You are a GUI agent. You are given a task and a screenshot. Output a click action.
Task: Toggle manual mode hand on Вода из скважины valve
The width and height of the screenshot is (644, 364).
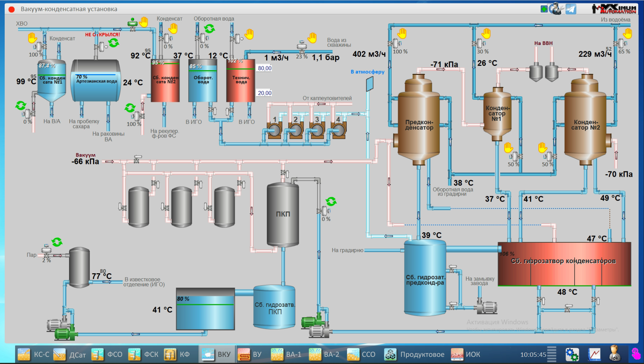click(312, 37)
